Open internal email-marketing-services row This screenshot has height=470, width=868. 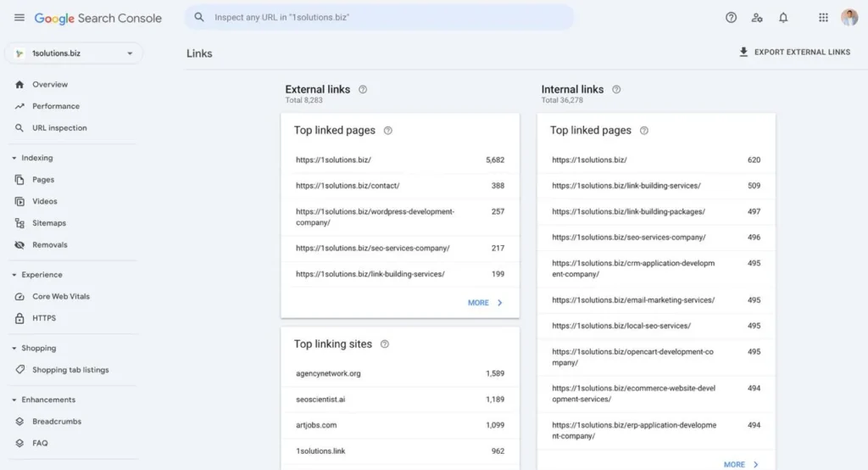(656, 299)
